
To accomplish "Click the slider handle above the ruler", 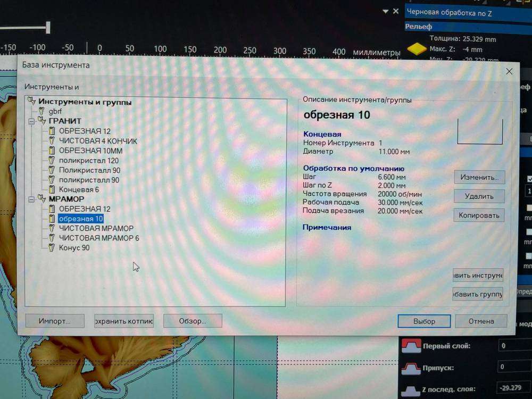I will click(x=48, y=27).
